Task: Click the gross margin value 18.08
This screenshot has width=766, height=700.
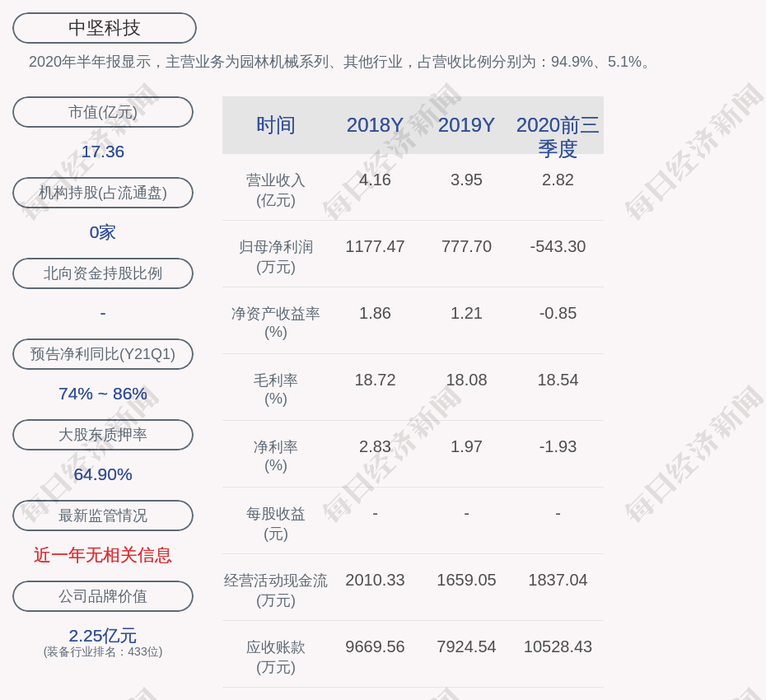Action: (466, 380)
